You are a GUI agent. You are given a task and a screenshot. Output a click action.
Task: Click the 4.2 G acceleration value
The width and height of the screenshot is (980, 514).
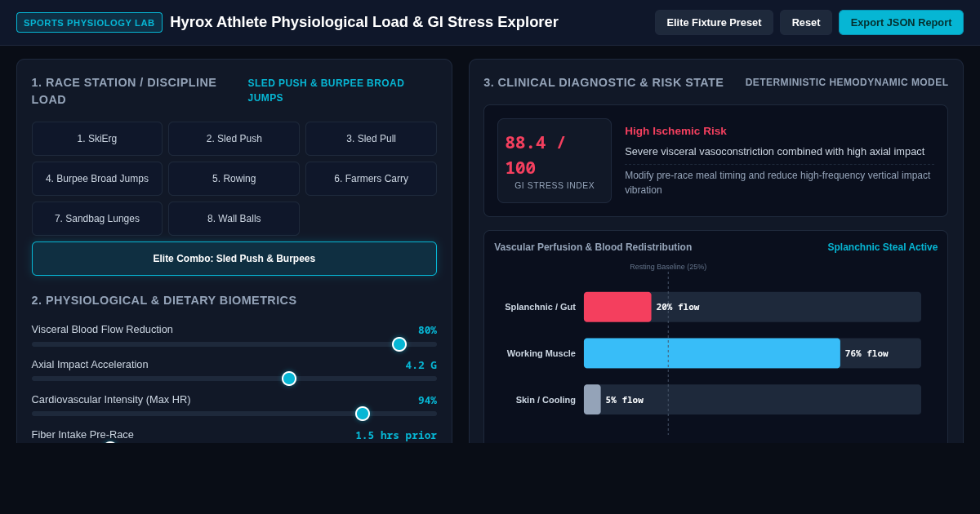[x=421, y=366]
